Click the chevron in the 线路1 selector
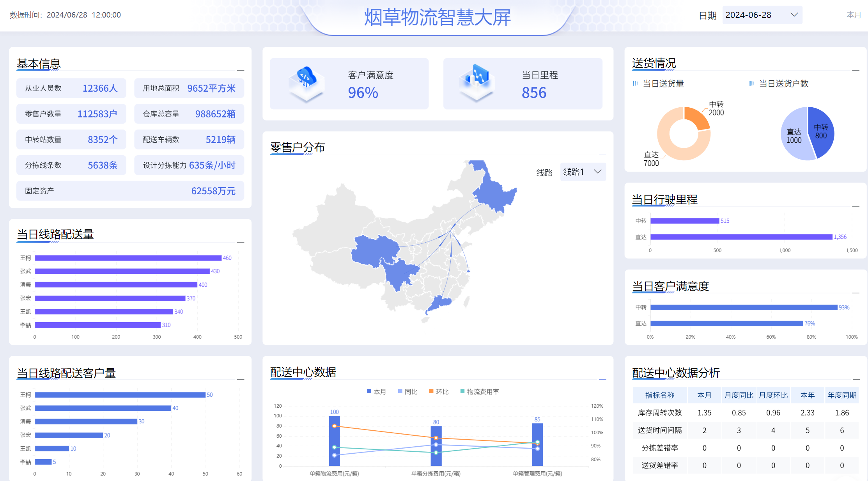 [x=597, y=172]
